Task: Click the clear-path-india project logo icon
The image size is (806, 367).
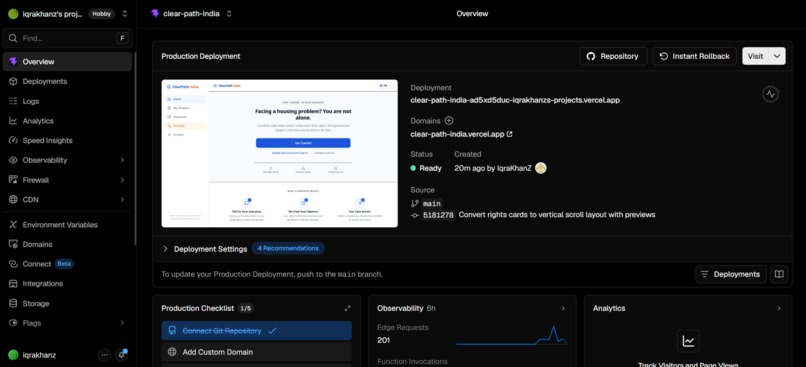Action: click(155, 14)
